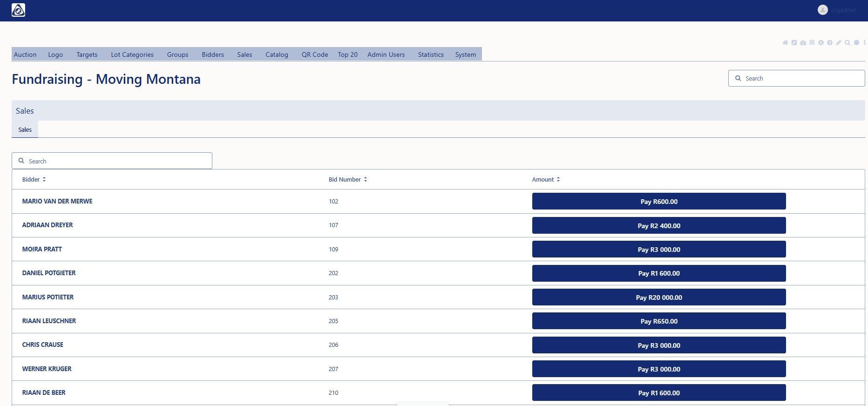Select the Sales sub-tab
The width and height of the screenshot is (868, 406).
click(25, 130)
